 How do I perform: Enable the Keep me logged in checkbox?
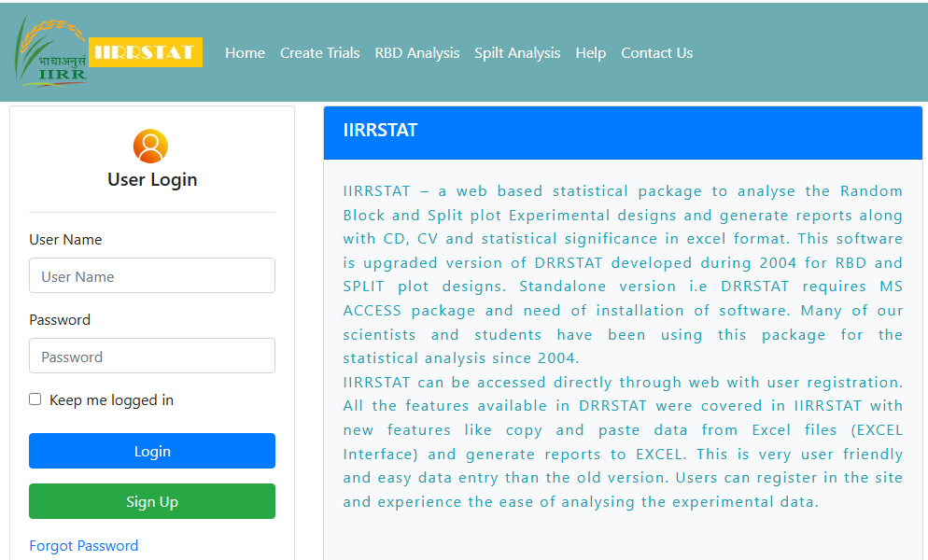point(35,399)
